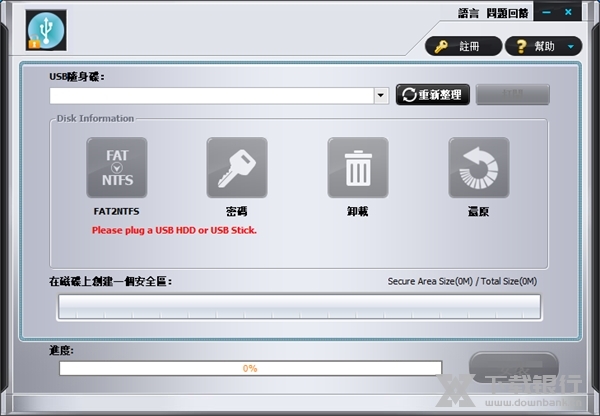Click the 還原 restore label

pyautogui.click(x=478, y=211)
